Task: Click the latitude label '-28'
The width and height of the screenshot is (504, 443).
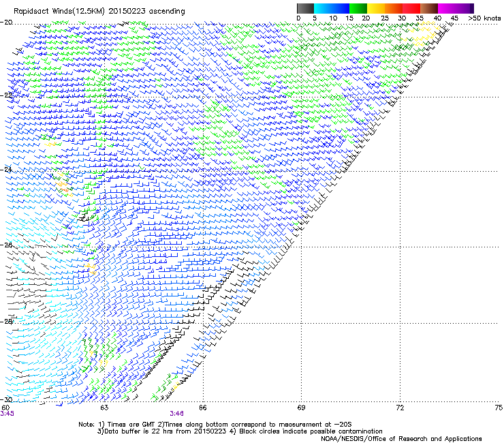Action: tap(6, 322)
